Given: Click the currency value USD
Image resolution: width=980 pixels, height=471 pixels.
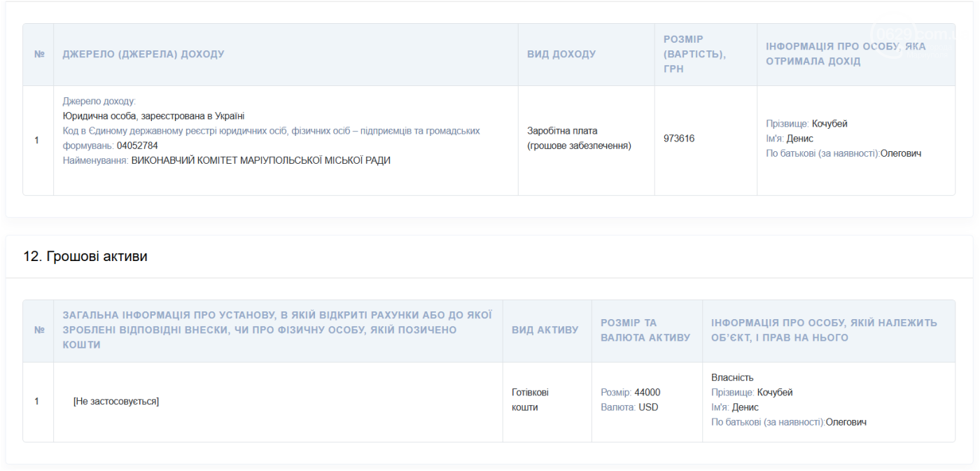Looking at the screenshot, I should pos(648,407).
